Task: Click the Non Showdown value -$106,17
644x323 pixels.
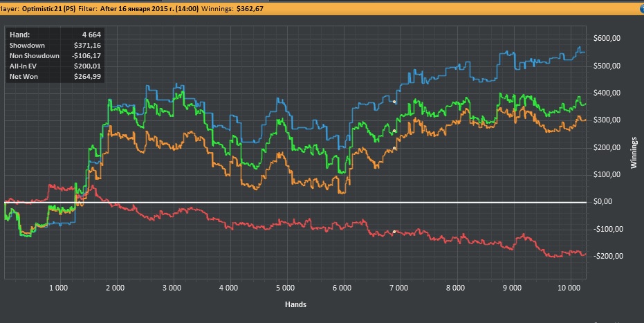Action: click(86, 56)
